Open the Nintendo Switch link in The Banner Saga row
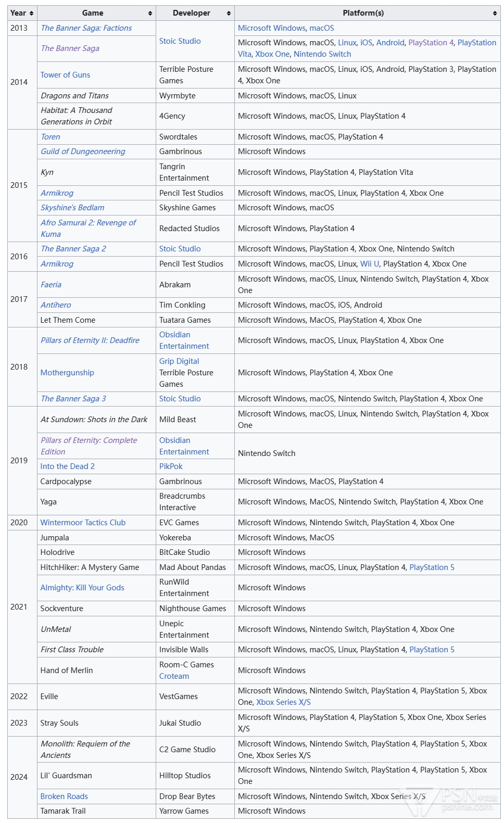 pos(322,54)
